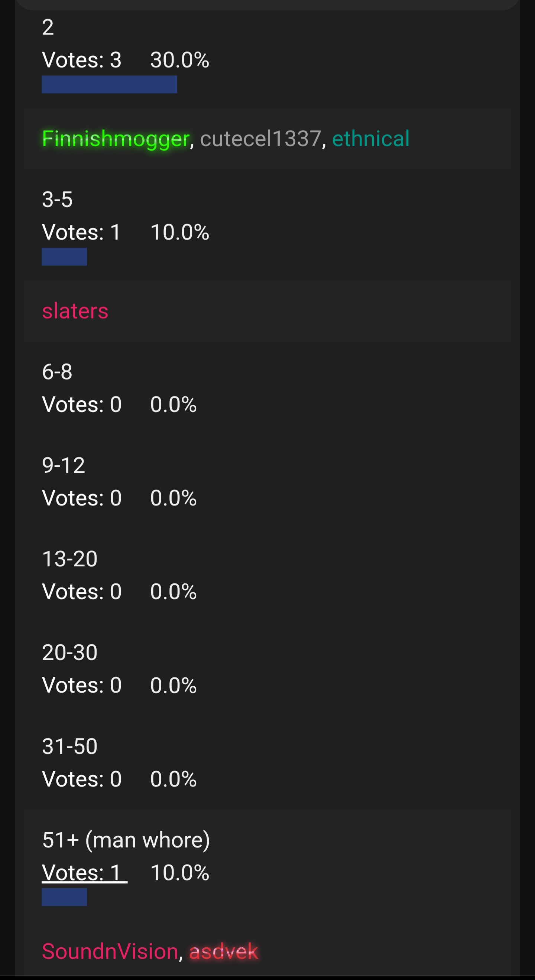Click the 51+ option's blue result bar

64,897
